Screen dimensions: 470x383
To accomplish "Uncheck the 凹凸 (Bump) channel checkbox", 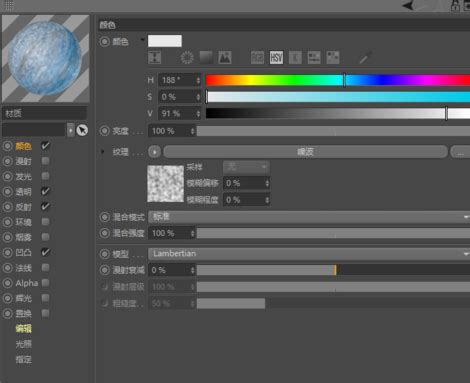I will pyautogui.click(x=45, y=252).
